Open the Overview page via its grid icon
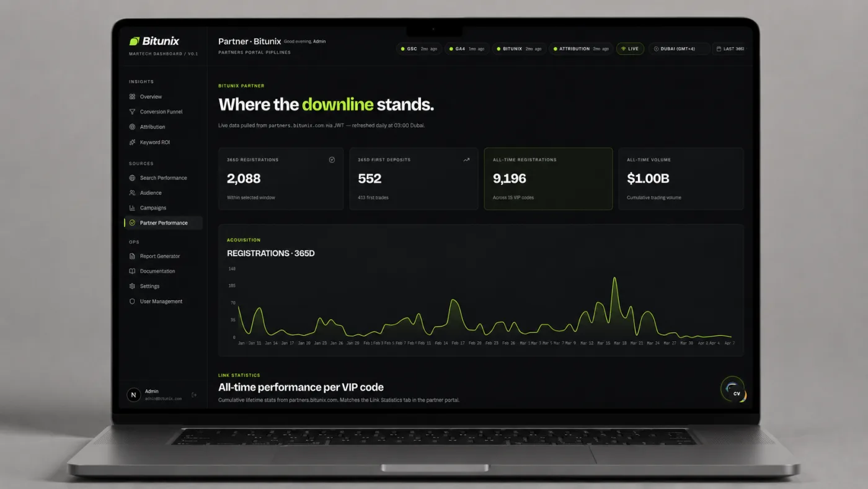The image size is (868, 489). (132, 97)
